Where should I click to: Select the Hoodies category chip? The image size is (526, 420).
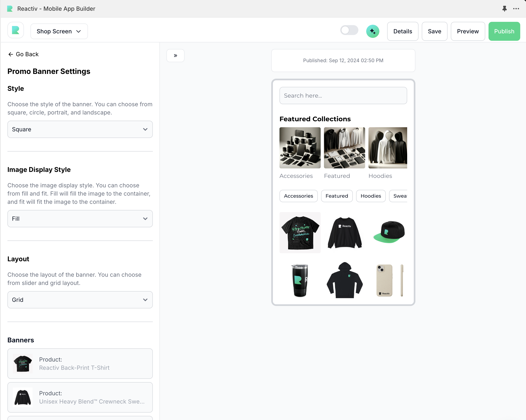point(370,196)
